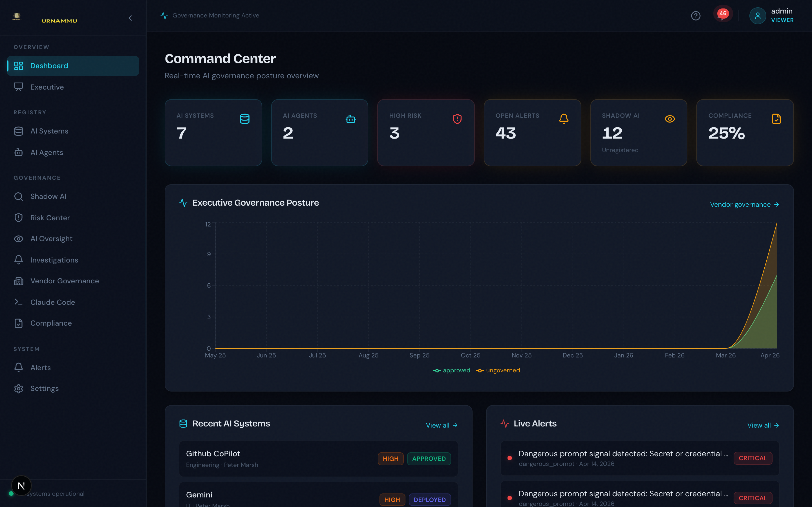This screenshot has height=507, width=812.
Task: Click the Compliance 25% progress card
Action: 744,133
